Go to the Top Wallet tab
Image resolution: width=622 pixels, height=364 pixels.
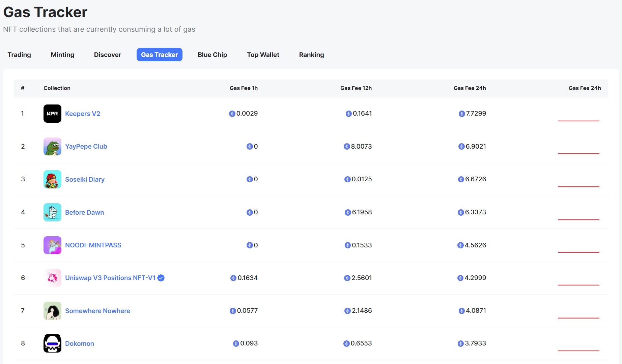pos(263,55)
